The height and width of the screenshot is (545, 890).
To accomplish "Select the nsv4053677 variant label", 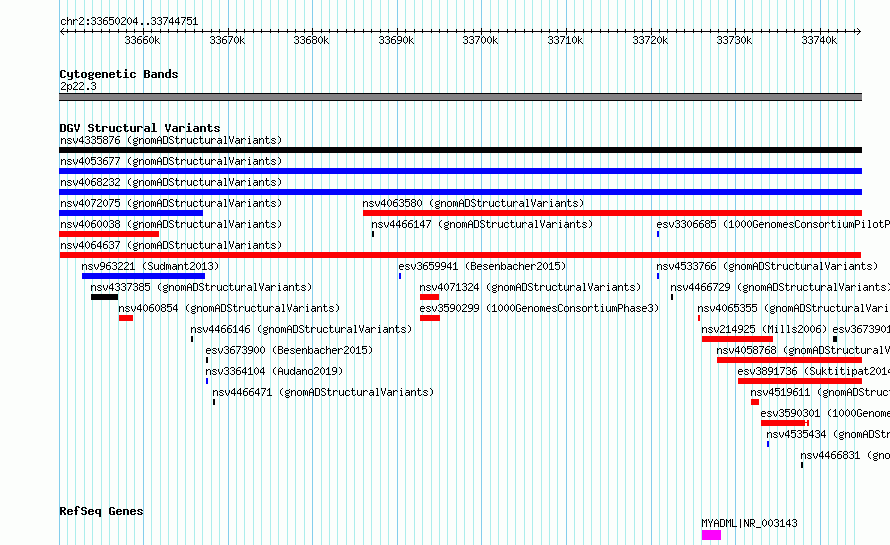I will 171,161.
